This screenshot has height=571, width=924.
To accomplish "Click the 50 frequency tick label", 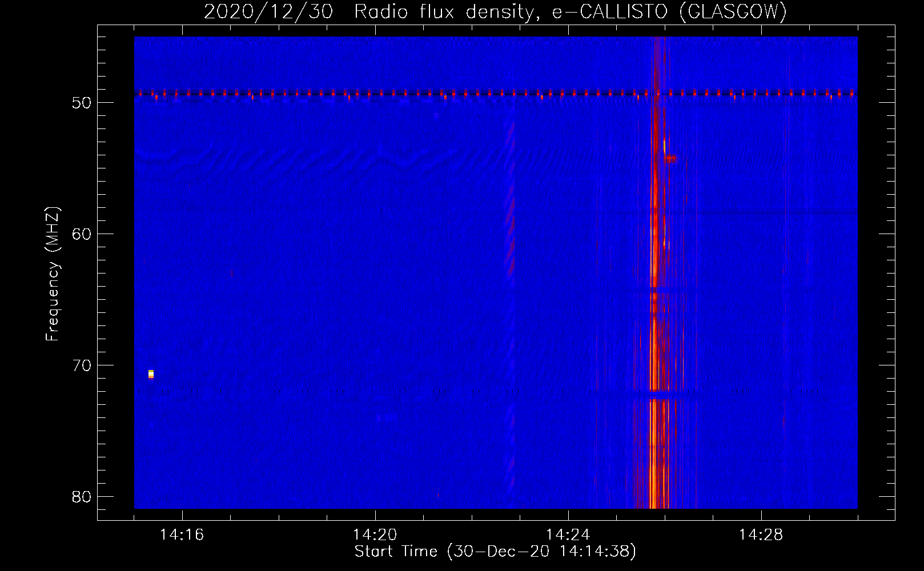I will [82, 103].
